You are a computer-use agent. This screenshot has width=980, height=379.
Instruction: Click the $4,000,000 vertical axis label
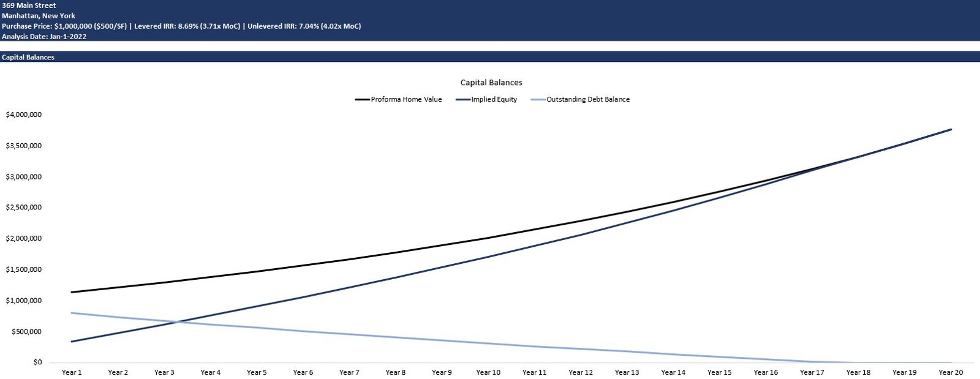point(23,114)
